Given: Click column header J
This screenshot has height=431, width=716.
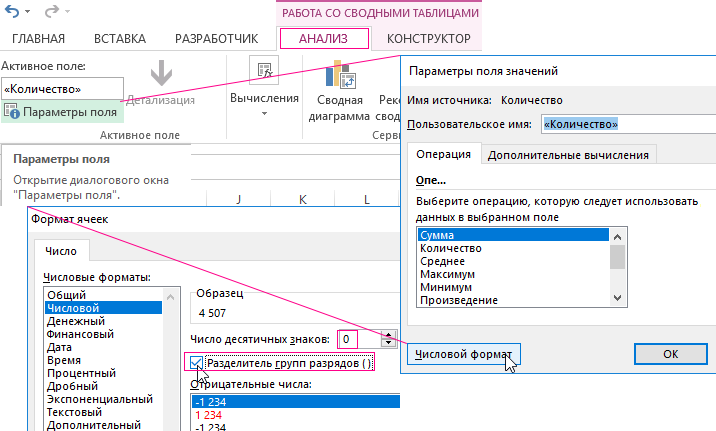Looking at the screenshot, I should click(238, 199).
